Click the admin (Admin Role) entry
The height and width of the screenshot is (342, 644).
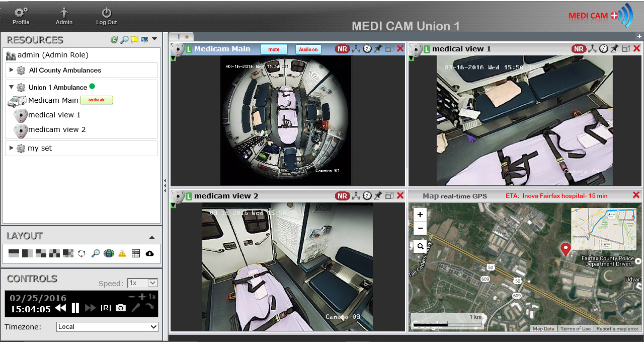pos(53,55)
